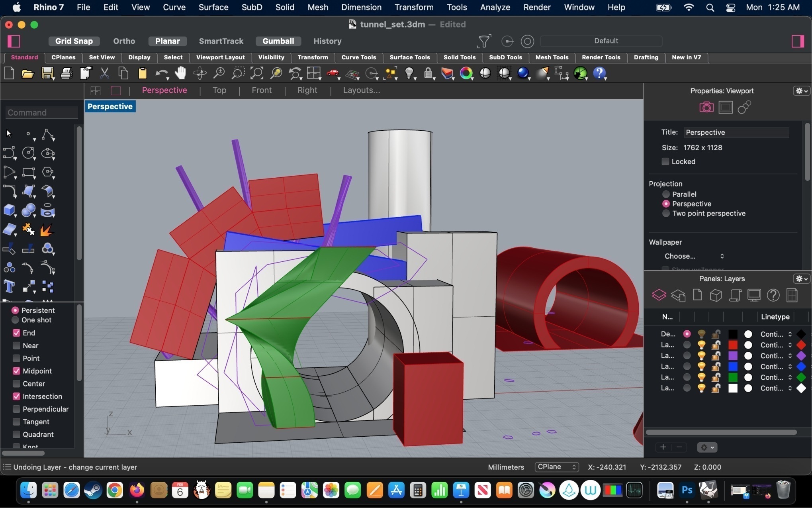The width and height of the screenshot is (812, 508).
Task: Toggle the Grid Snap button
Action: pyautogui.click(x=74, y=41)
